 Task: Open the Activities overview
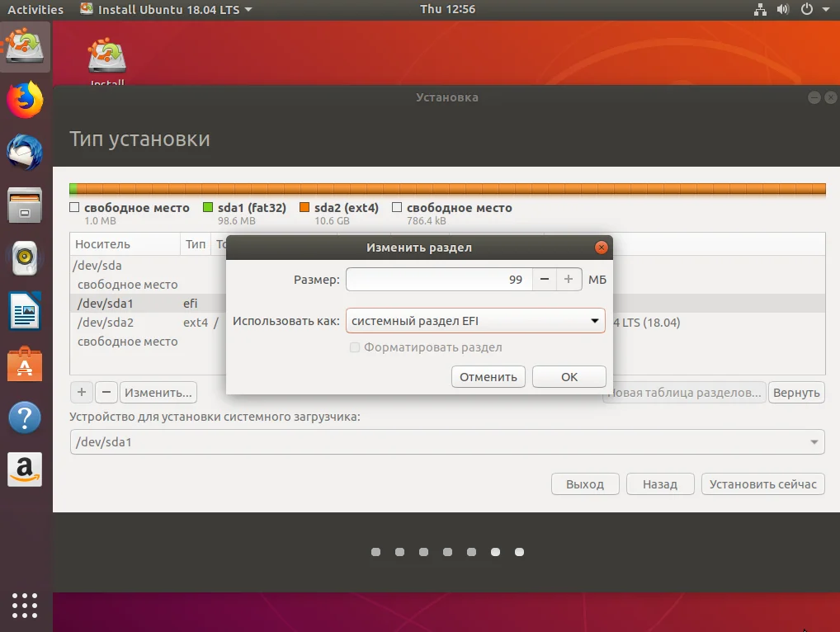[x=35, y=9]
